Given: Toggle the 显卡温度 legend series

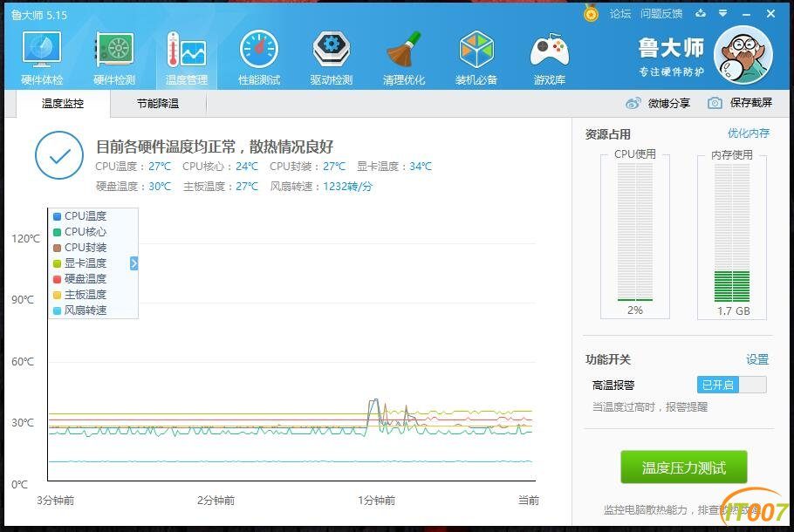Looking at the screenshot, I should [80, 263].
